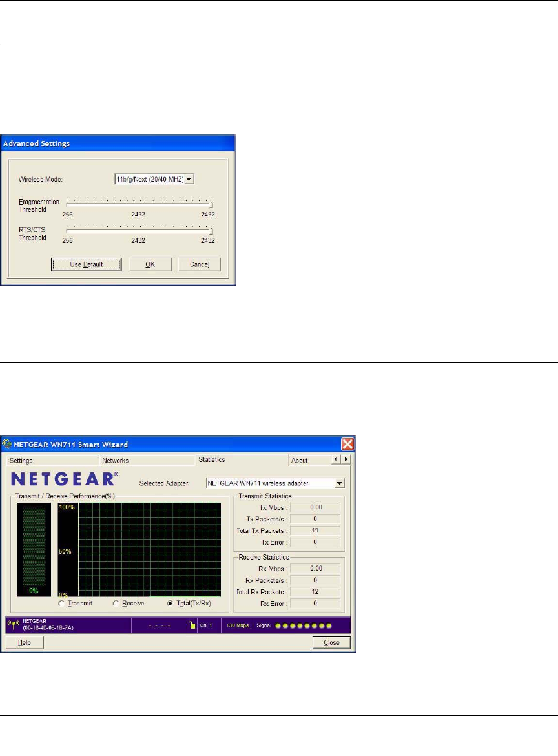This screenshot has width=558, height=756.
Task: Click the Ch: 1 status entry
Action: 206,625
